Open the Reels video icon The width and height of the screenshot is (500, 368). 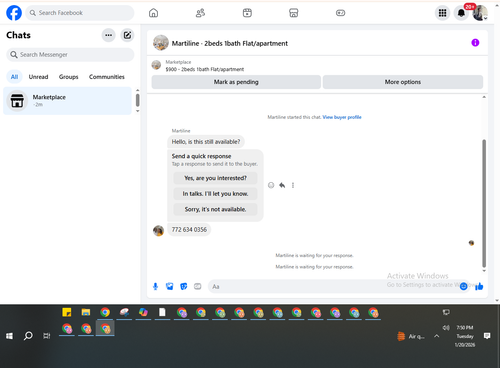[247, 13]
